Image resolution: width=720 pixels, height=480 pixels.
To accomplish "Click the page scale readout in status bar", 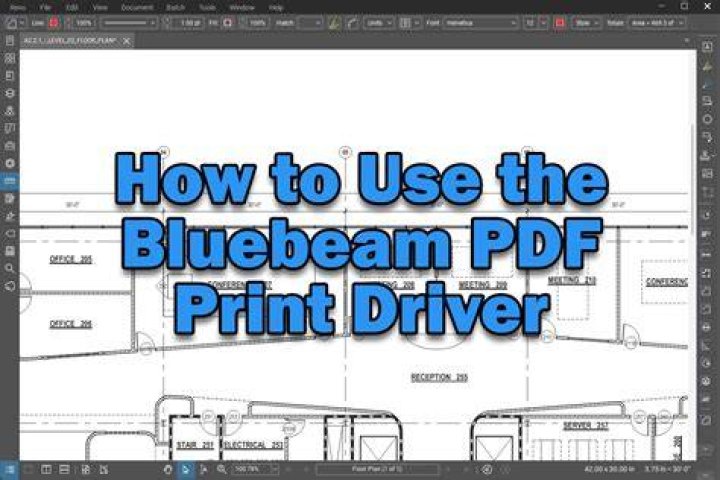I will [x=668, y=469].
